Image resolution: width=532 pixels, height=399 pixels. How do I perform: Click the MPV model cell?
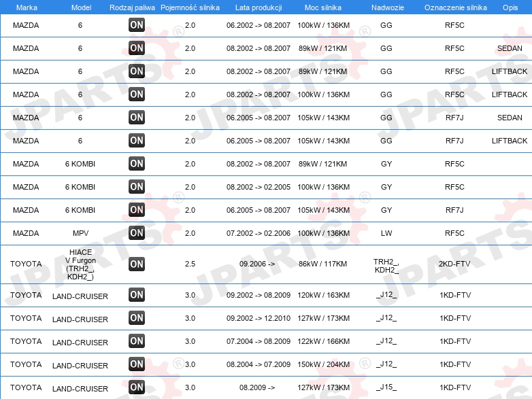click(80, 233)
